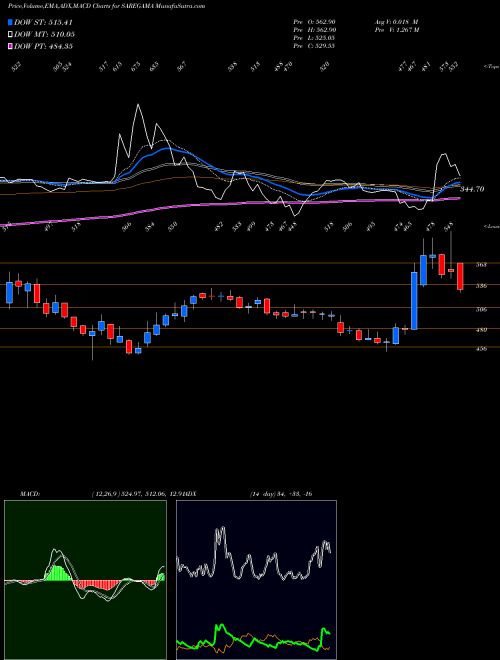500x660 pixels.
Task: Click the 563 price axis label
Action: pos(482,265)
